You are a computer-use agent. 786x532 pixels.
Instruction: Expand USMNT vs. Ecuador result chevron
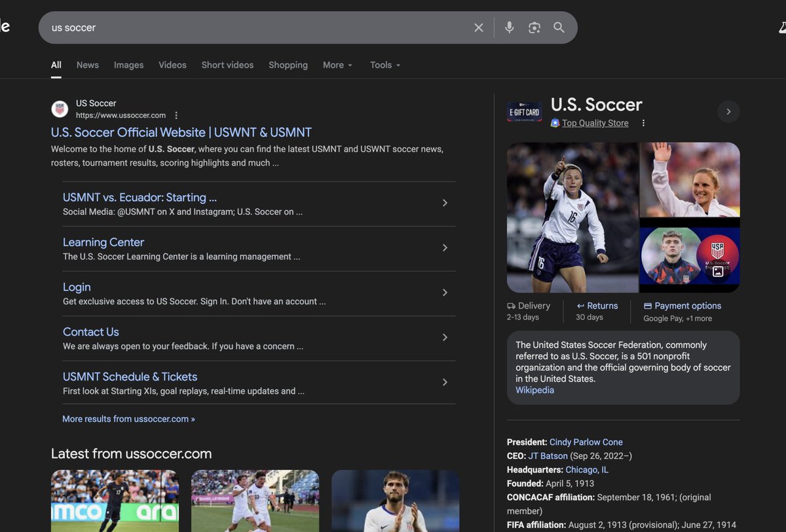coord(445,203)
